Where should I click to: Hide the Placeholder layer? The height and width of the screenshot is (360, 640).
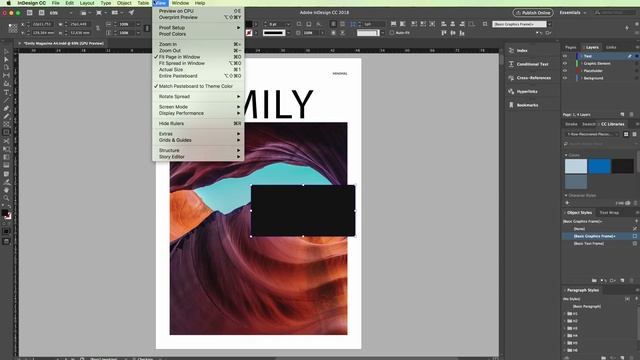pos(565,71)
